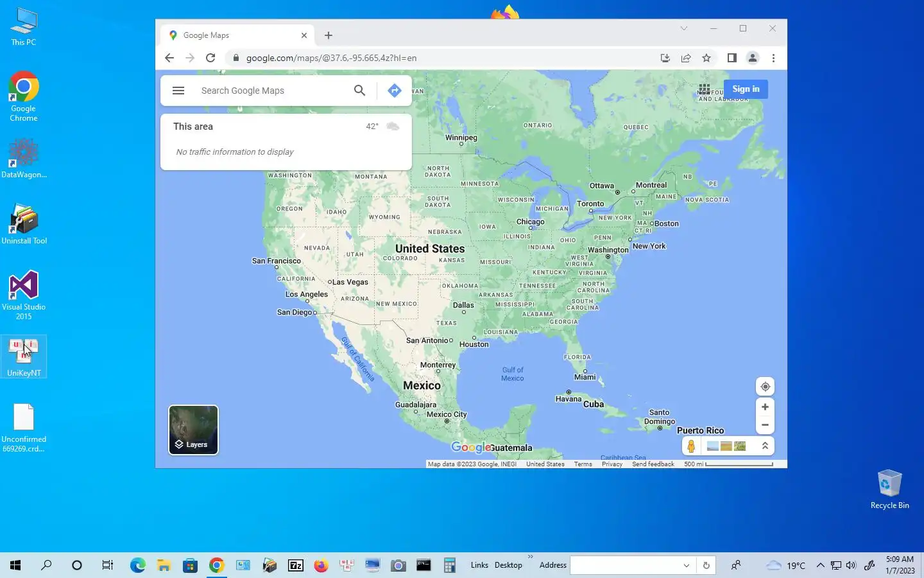Image resolution: width=924 pixels, height=578 pixels.
Task: Reload the page in Chrome
Action: [x=210, y=58]
